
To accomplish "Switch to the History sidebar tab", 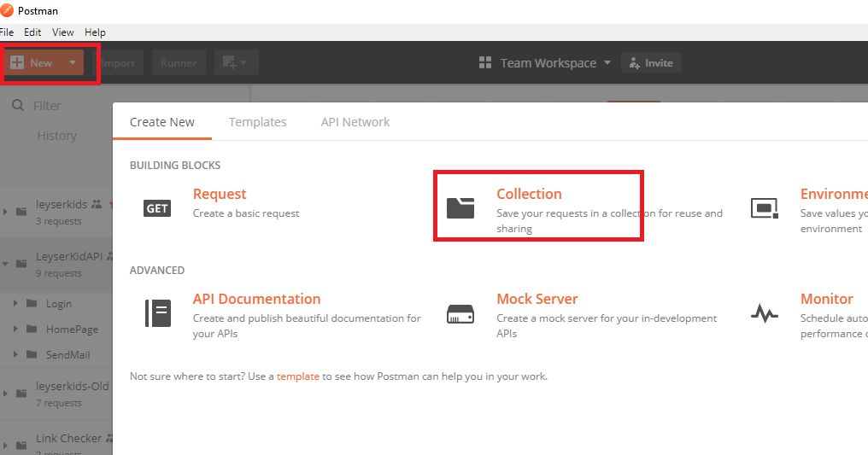I will [57, 136].
